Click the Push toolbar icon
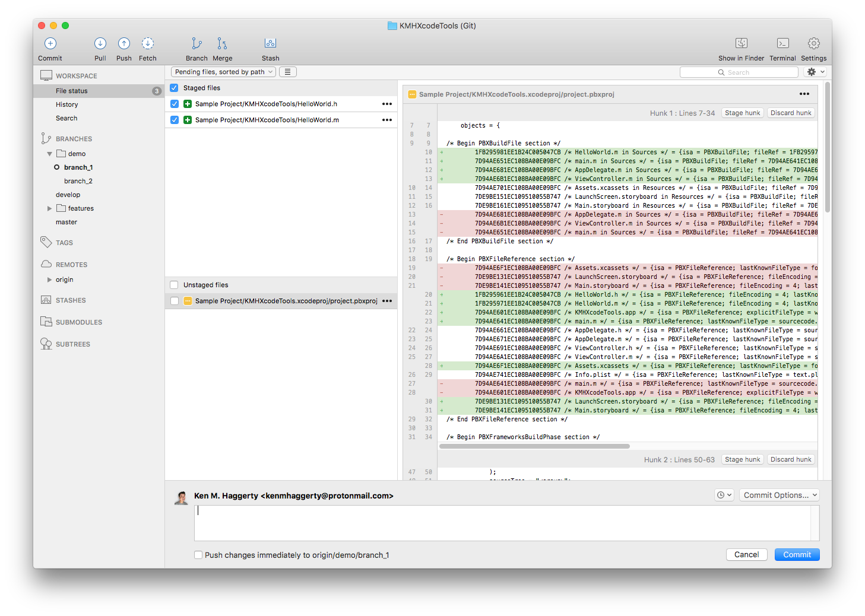The height and width of the screenshot is (616, 865). click(124, 43)
